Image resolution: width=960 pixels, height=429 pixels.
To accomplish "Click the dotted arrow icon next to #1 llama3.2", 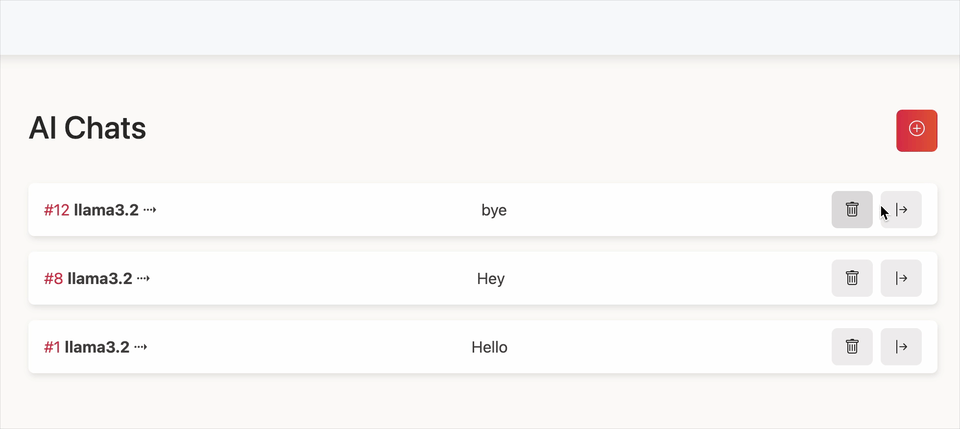I will [x=140, y=347].
